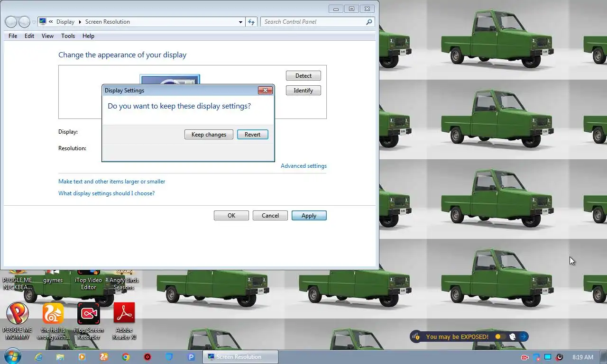Image resolution: width=607 pixels, height=364 pixels.
Task: Open the View menu
Action: [x=47, y=36]
